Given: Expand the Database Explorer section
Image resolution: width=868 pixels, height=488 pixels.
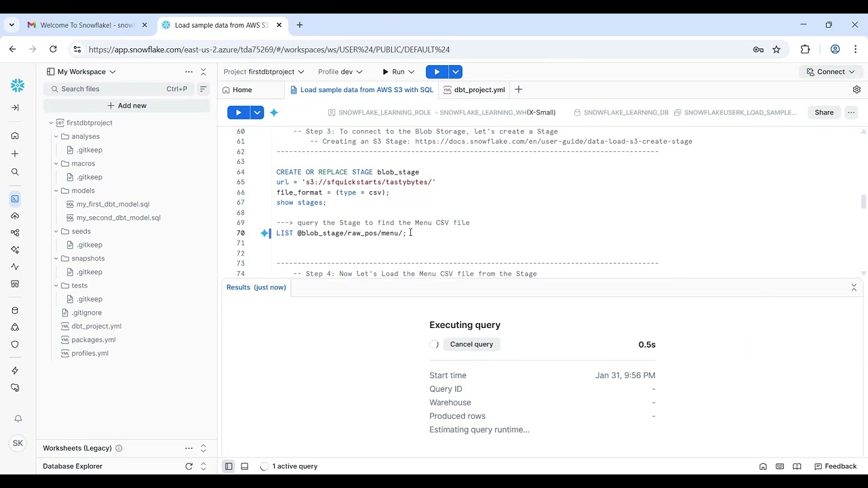Looking at the screenshot, I should [203, 466].
